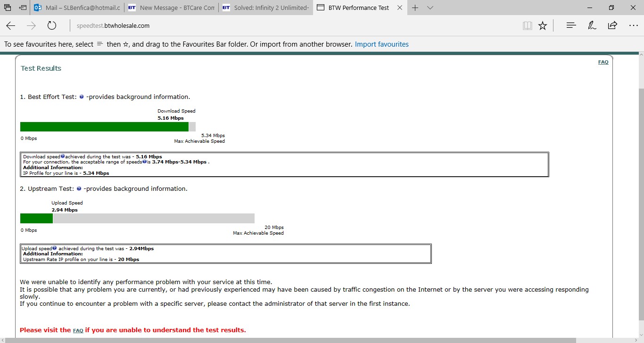
Task: Open help icon beside Upstream Test
Action: (x=78, y=188)
